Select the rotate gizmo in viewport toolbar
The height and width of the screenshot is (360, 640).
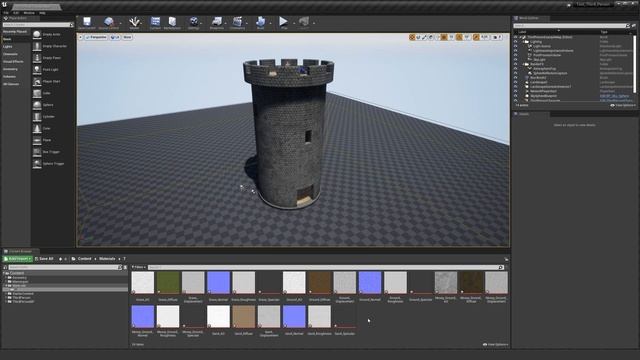point(418,37)
